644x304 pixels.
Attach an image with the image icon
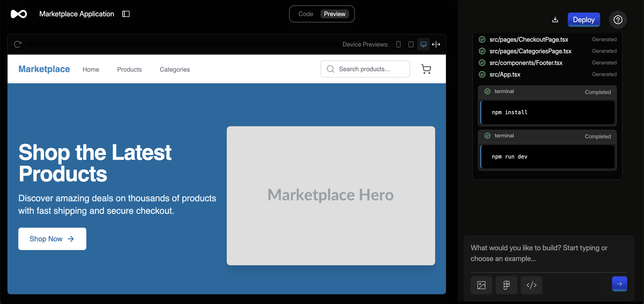tap(481, 285)
